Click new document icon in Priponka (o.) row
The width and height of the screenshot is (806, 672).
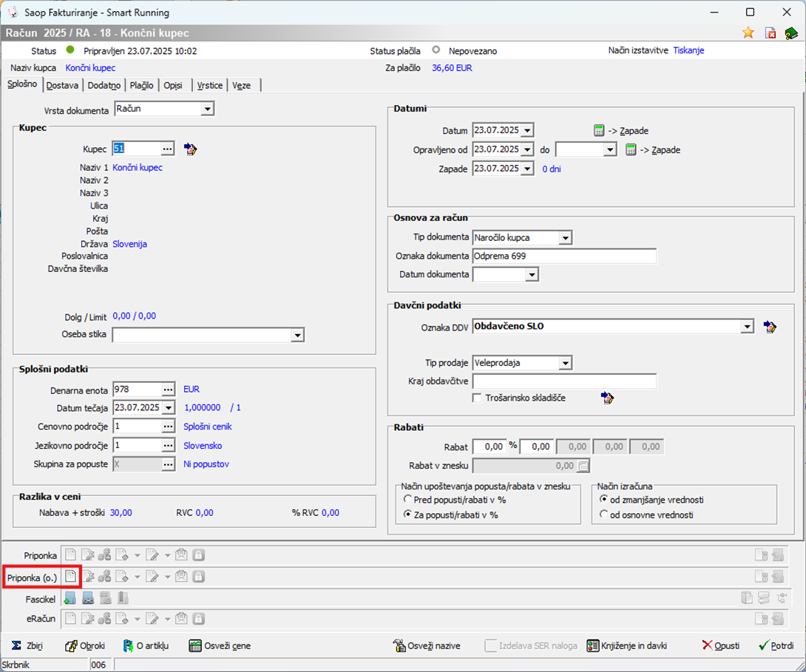[70, 577]
